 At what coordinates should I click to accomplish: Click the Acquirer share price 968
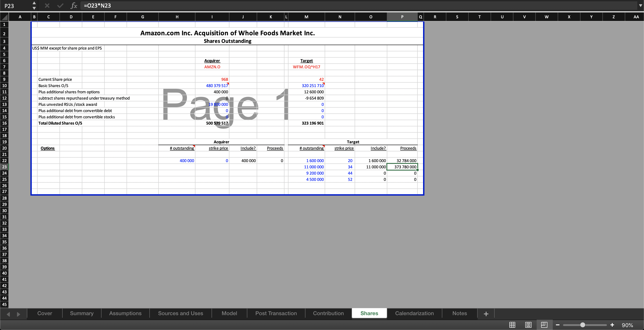[x=212, y=79]
